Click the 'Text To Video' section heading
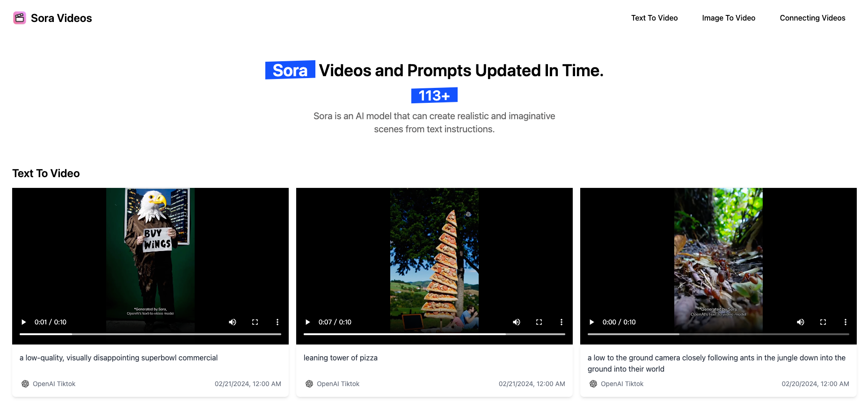This screenshot has height=402, width=868. tap(46, 173)
